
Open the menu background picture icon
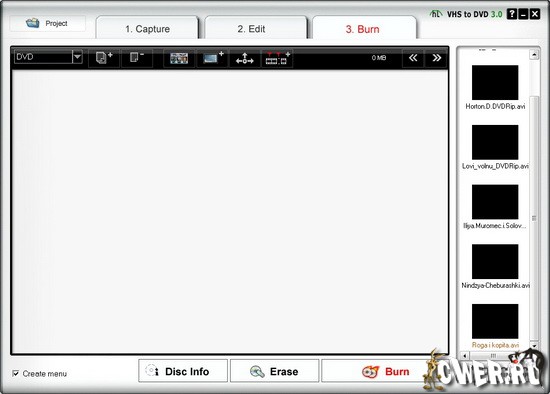[x=179, y=58]
